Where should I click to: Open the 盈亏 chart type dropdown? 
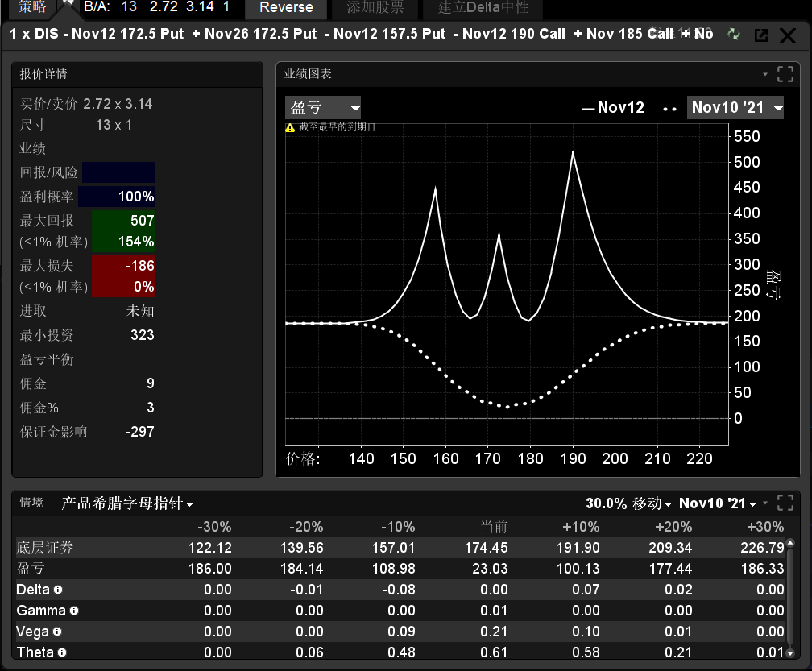pyautogui.click(x=323, y=108)
